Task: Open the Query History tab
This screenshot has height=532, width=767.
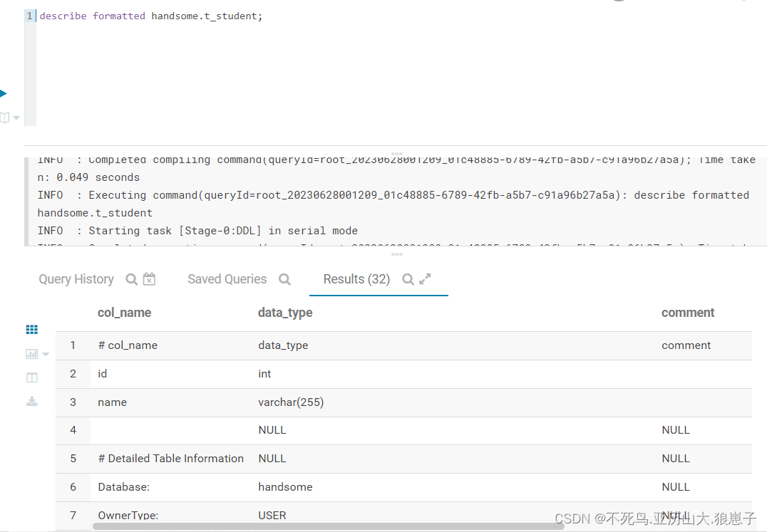Action: coord(76,278)
